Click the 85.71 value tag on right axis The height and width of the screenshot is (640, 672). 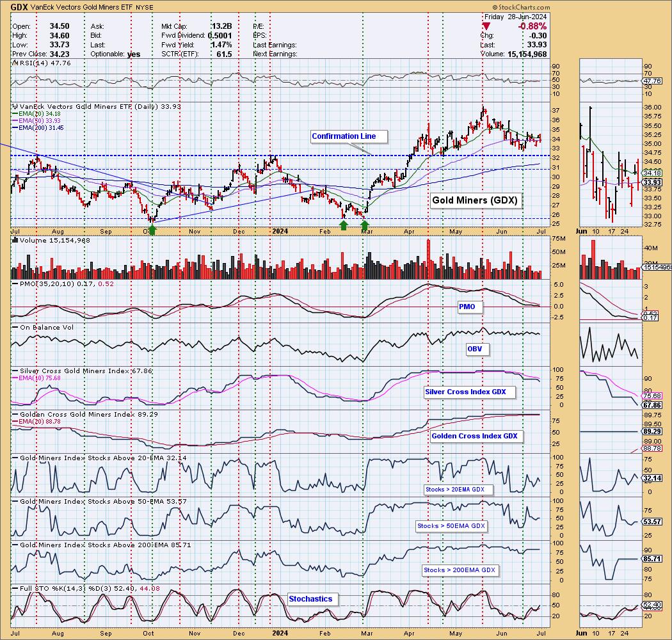click(652, 559)
